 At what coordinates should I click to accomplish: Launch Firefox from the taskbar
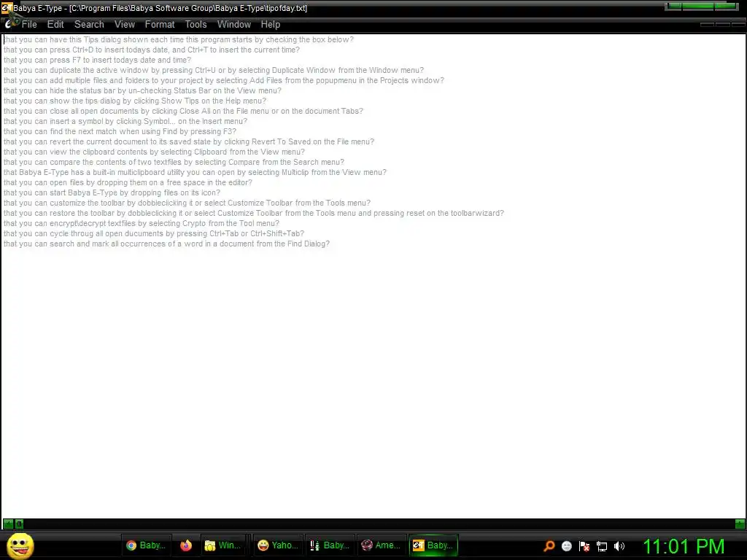point(186,545)
